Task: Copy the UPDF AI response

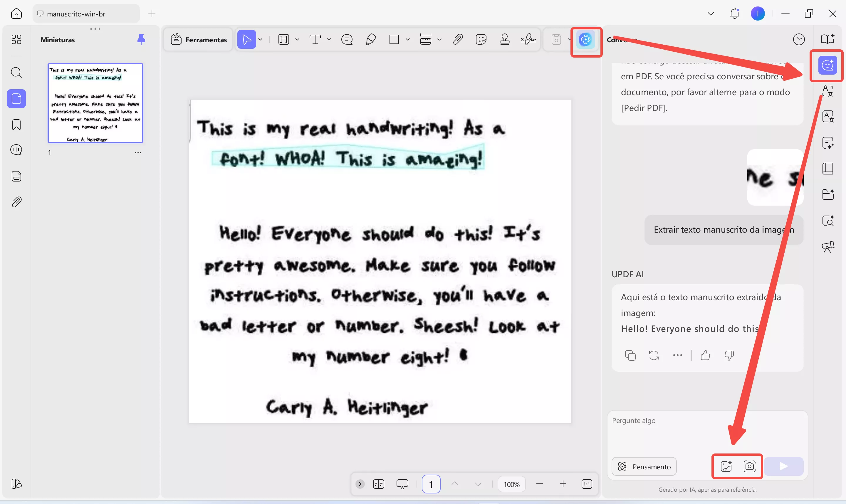Action: pos(630,355)
